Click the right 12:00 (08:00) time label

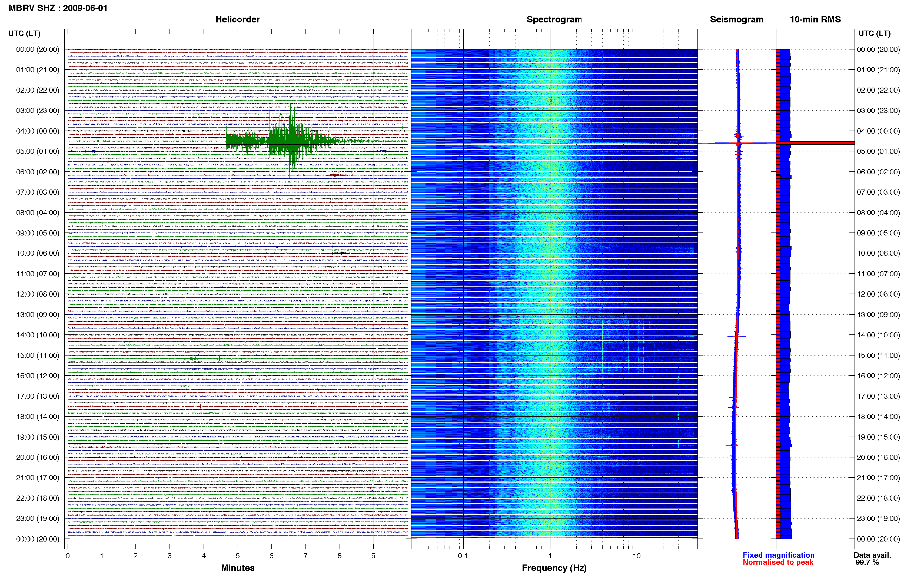tap(878, 294)
